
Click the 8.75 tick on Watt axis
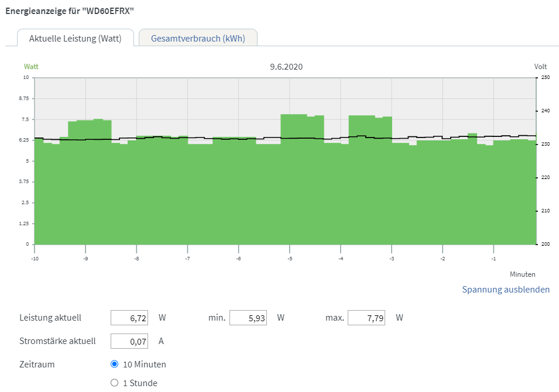pyautogui.click(x=24, y=98)
